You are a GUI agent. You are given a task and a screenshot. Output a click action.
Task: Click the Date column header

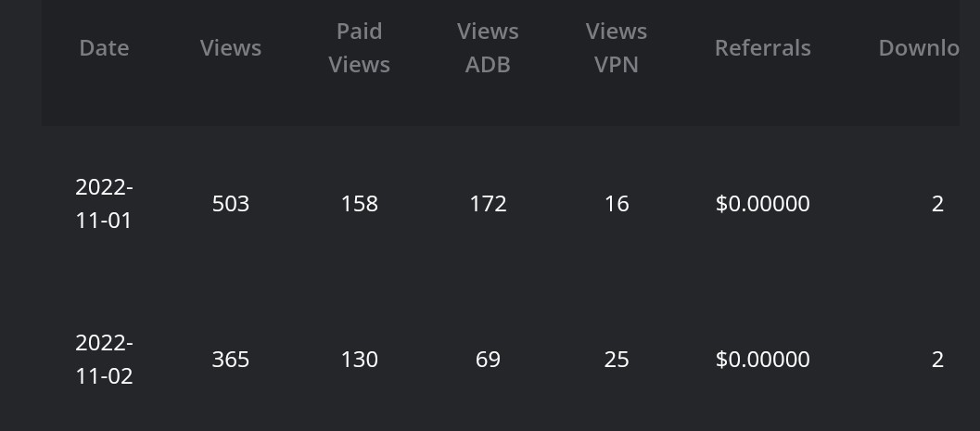tap(104, 48)
